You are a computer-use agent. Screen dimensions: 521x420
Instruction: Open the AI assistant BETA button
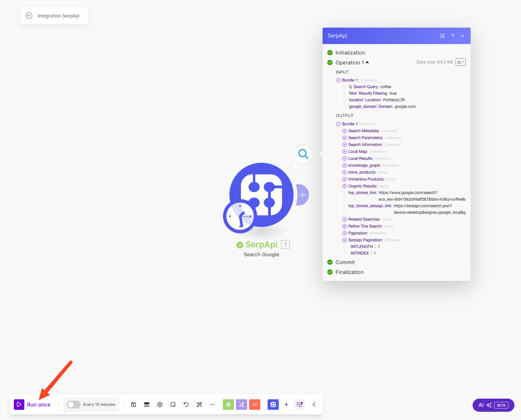click(493, 405)
